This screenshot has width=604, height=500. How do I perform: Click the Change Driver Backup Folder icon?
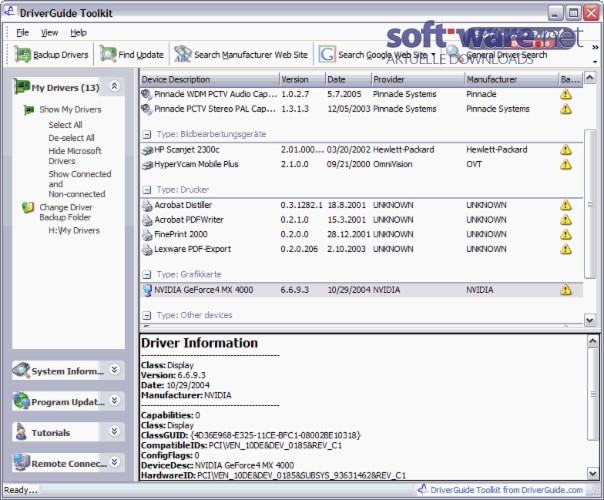point(28,208)
